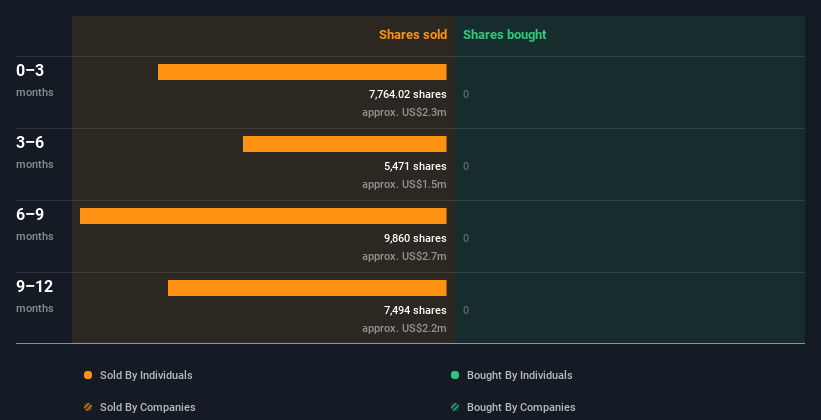Click the 3–6 months orange bar
This screenshot has width=821, height=420.
pos(345,144)
